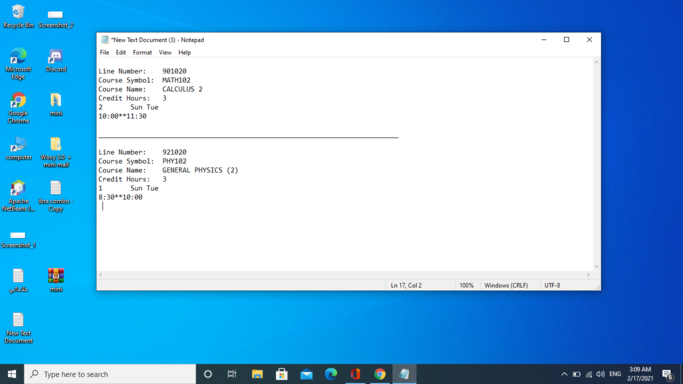Open the Office app from the taskbar

click(355, 374)
